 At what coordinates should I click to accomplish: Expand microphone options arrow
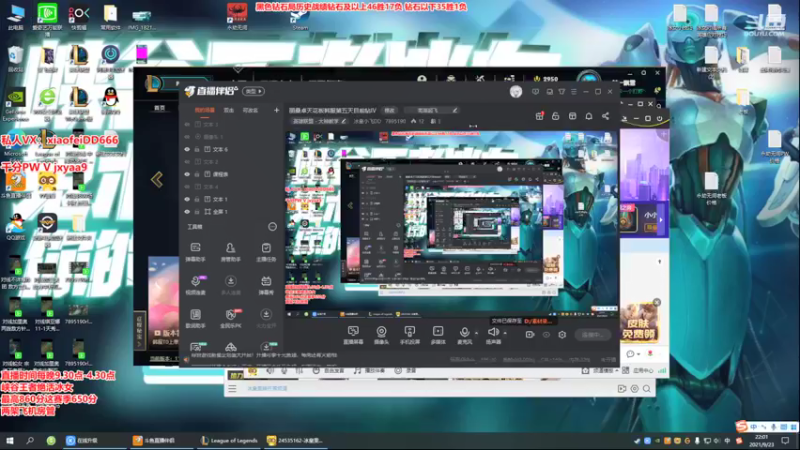click(x=476, y=333)
